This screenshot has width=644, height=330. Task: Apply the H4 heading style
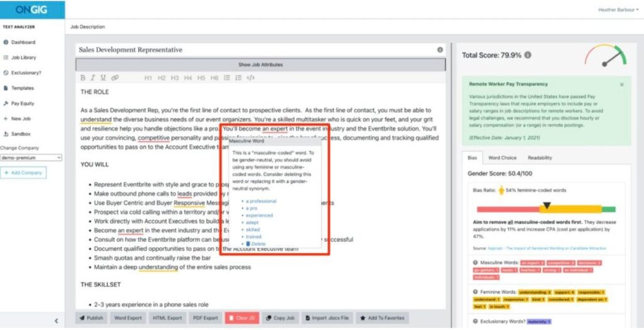pos(187,77)
